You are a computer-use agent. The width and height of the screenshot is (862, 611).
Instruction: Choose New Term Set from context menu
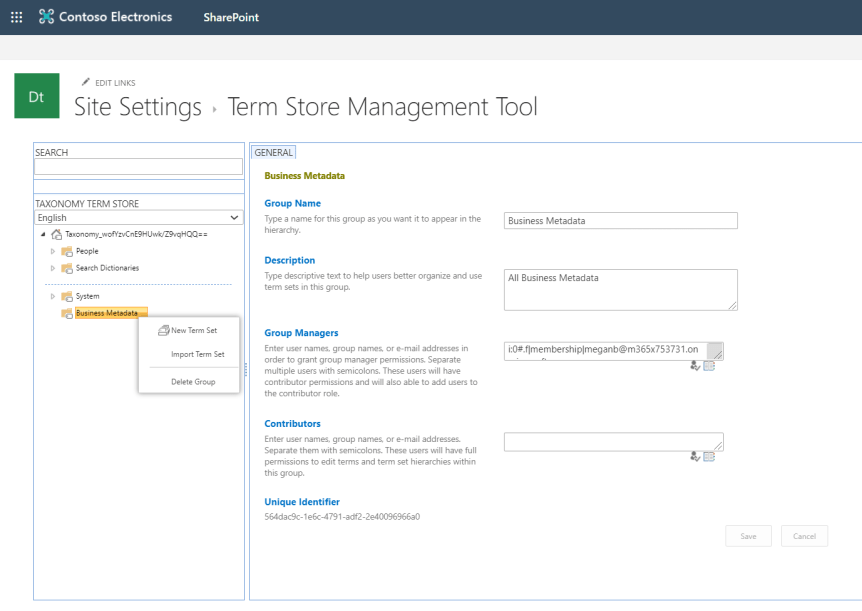193,330
